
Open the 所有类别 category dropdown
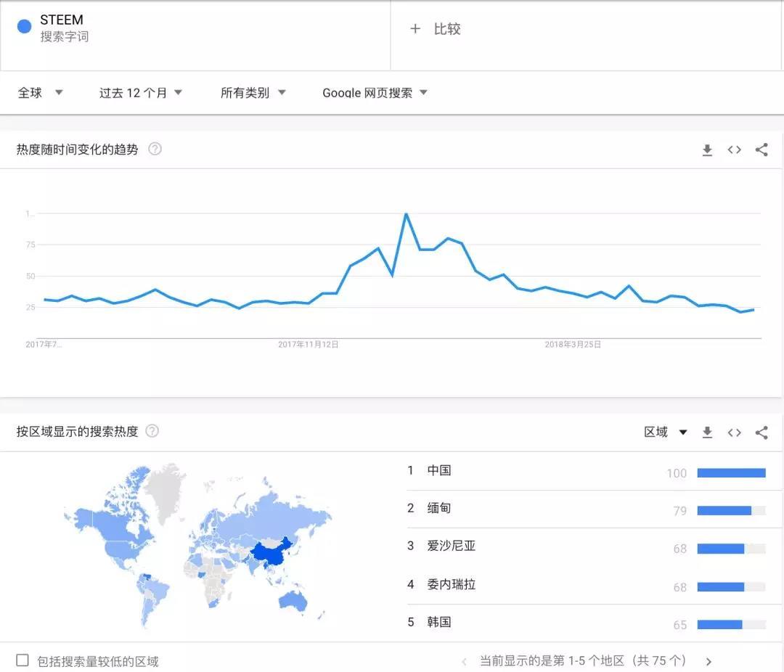point(253,92)
